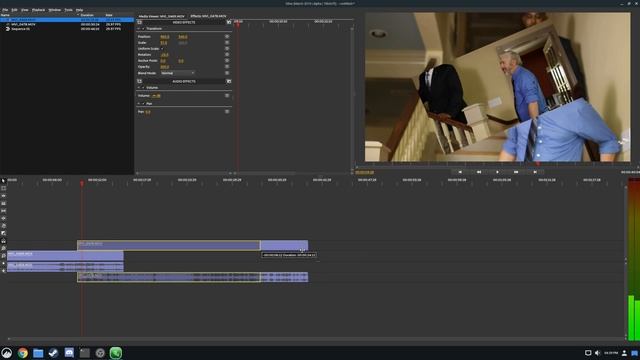The image size is (640, 360).
Task: Open the Playback menu
Action: [x=38, y=10]
